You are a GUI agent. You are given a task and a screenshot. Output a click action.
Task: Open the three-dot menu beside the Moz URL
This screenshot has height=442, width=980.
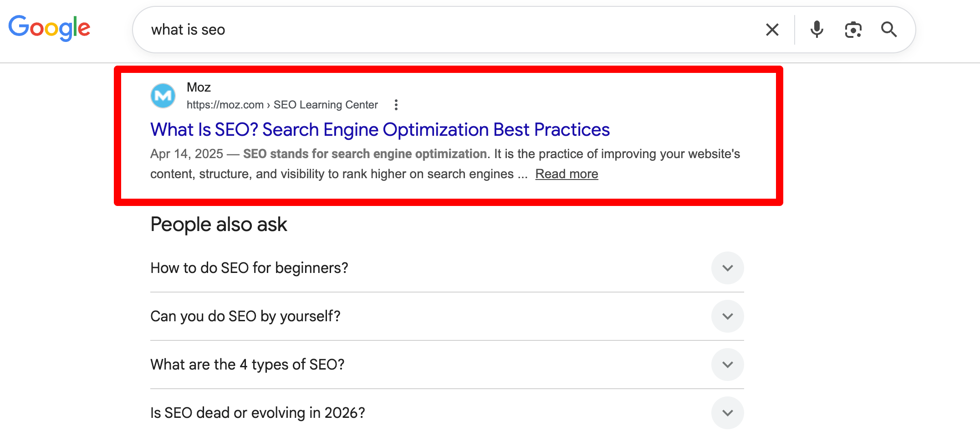(396, 105)
